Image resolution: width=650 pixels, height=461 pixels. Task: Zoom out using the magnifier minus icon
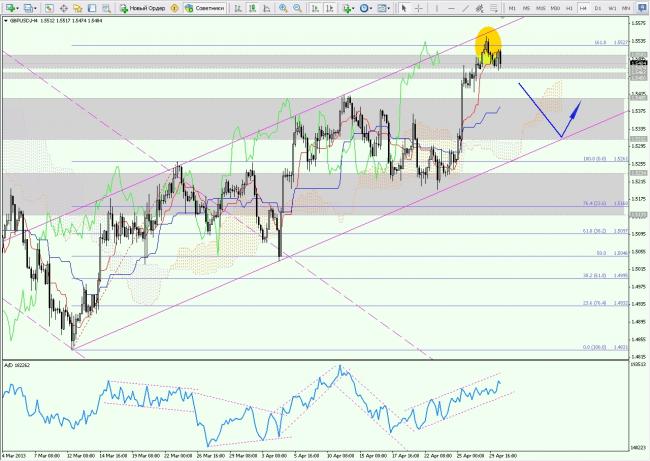pos(297,8)
